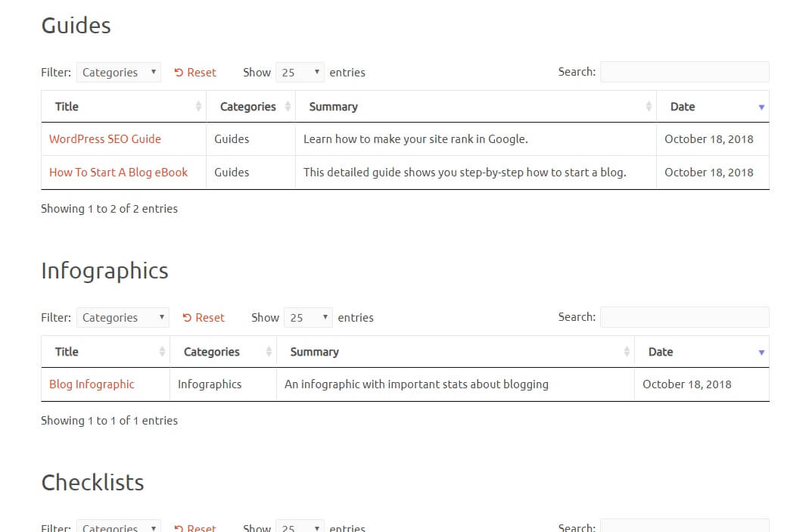This screenshot has width=812, height=532.
Task: Open the How To Start A Blog eBook
Action: [x=118, y=172]
